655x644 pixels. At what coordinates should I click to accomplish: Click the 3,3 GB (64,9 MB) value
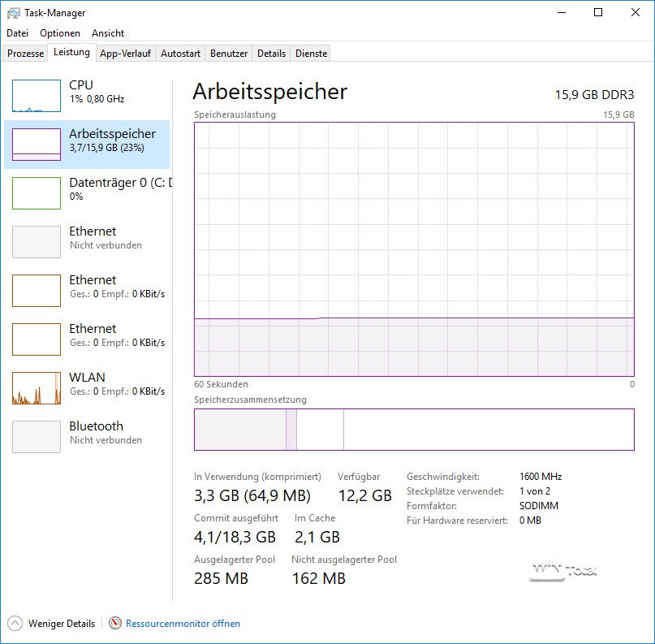click(252, 495)
